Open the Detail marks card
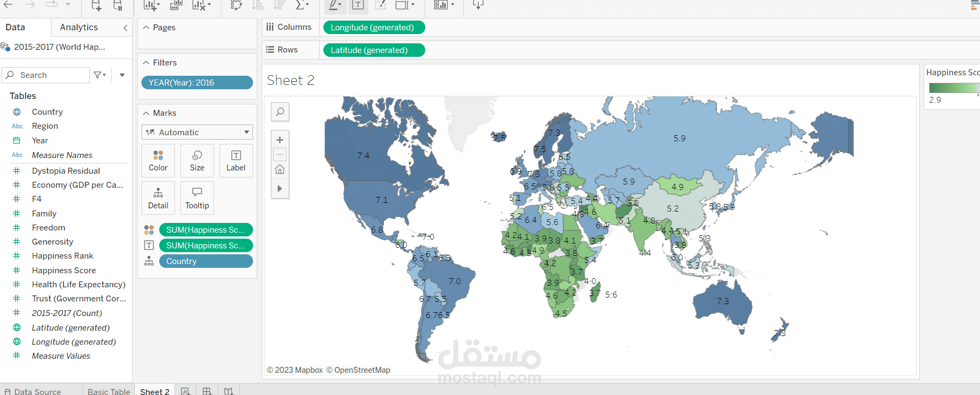The width and height of the screenshot is (980, 395). [158, 199]
